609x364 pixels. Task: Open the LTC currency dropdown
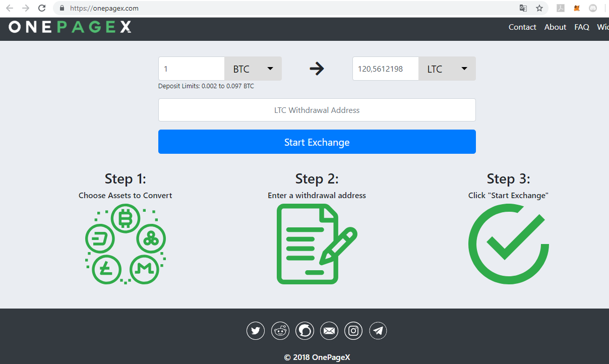pos(447,69)
